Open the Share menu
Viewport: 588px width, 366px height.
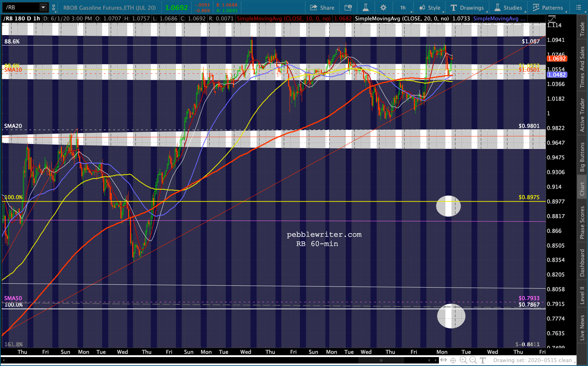(322, 8)
